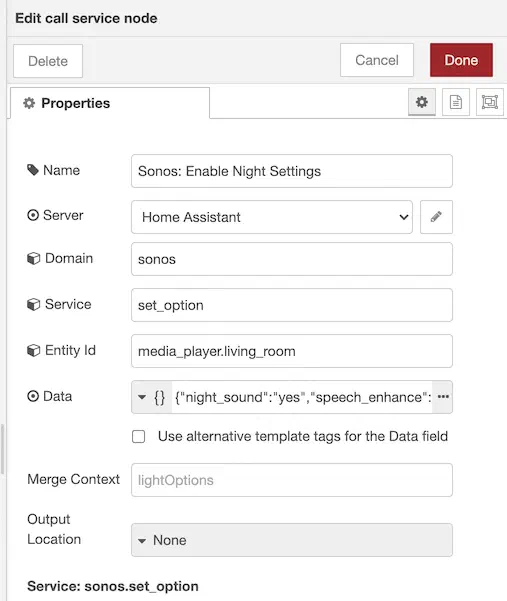The width and height of the screenshot is (507, 601).
Task: Open the Data type selector dropdown
Action: 152,397
